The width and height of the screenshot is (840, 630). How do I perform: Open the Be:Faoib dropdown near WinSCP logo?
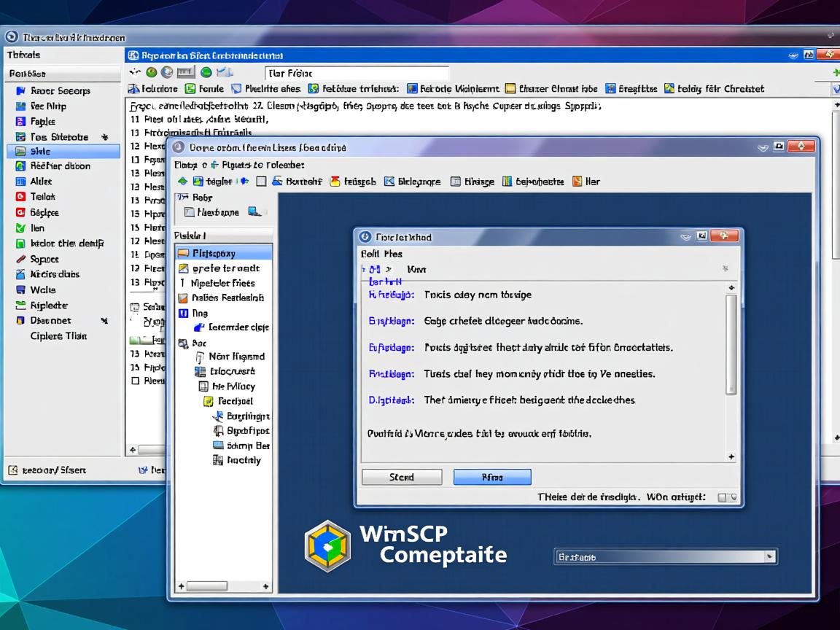coord(665,557)
